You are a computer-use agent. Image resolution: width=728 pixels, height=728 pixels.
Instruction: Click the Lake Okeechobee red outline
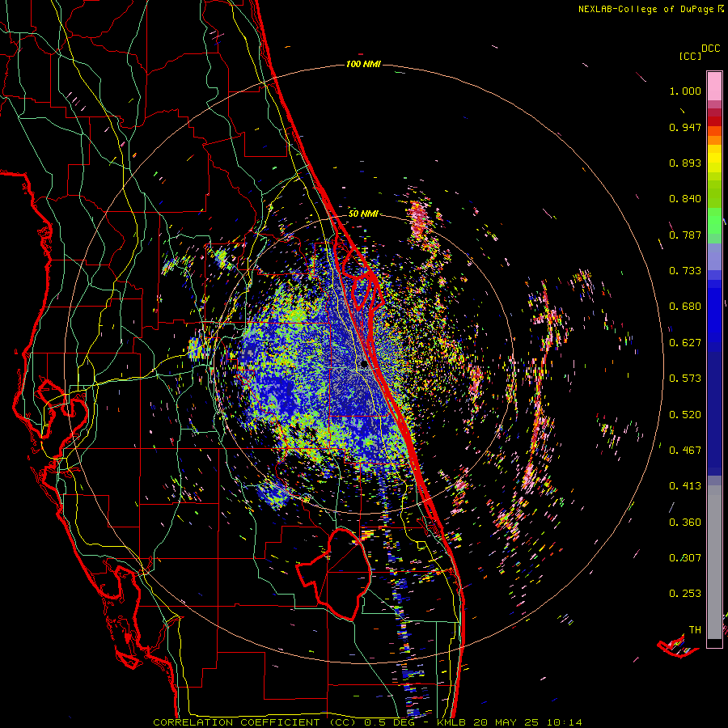pyautogui.click(x=334, y=574)
